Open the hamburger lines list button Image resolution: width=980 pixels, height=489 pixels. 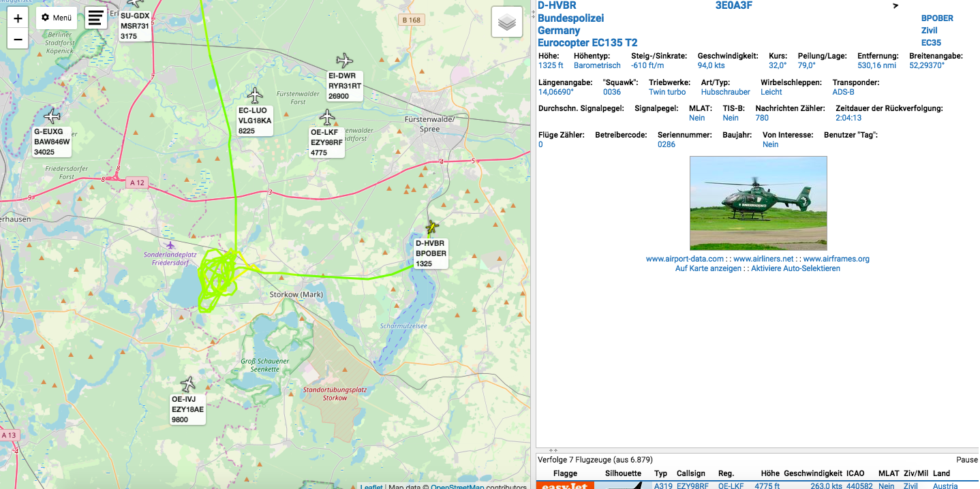(96, 18)
